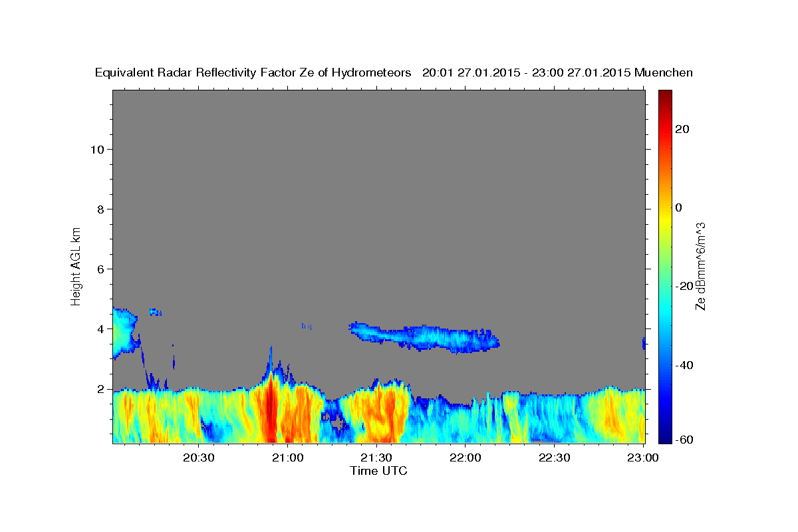Screen dimensions: 798x532
Task: Click the cyan cloud patch at plot's left edge
Action: 124,332
